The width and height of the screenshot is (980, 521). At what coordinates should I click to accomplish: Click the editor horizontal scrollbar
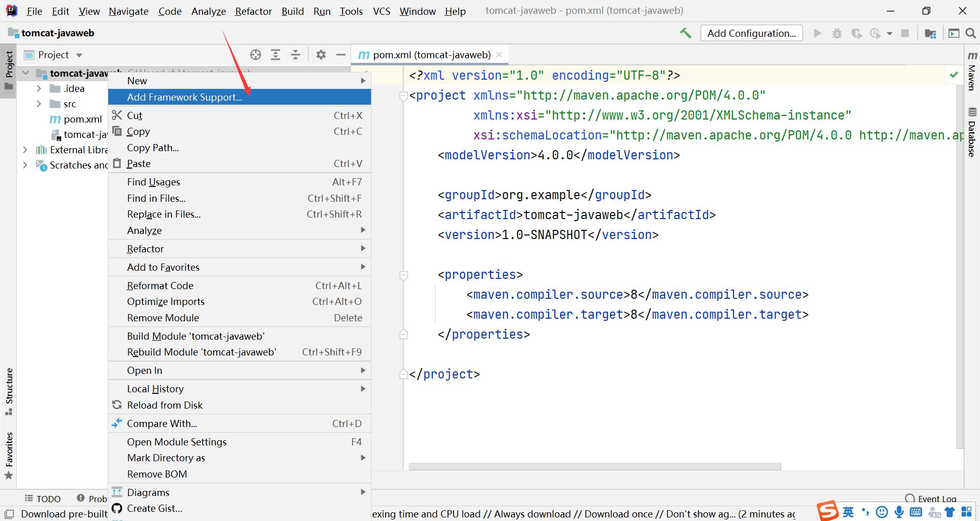(x=595, y=466)
